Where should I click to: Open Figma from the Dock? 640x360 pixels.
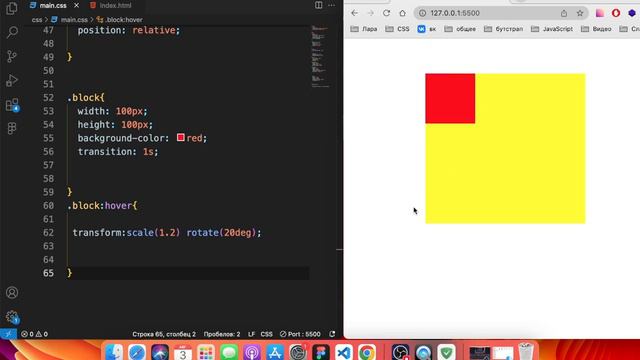[x=321, y=352]
